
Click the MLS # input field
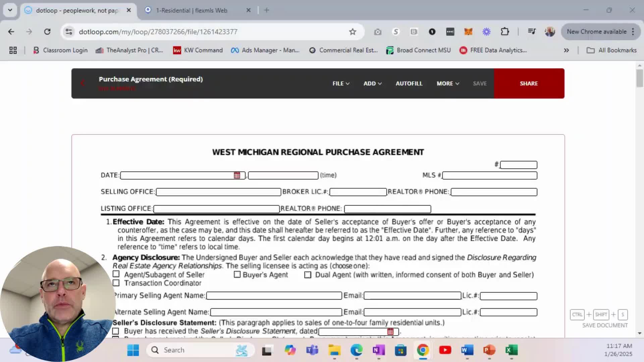point(490,175)
